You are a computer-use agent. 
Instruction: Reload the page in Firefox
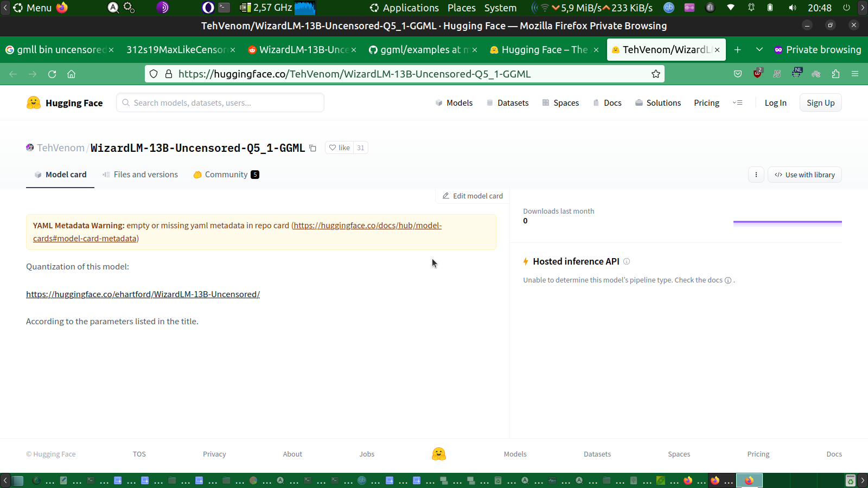pyautogui.click(x=52, y=74)
